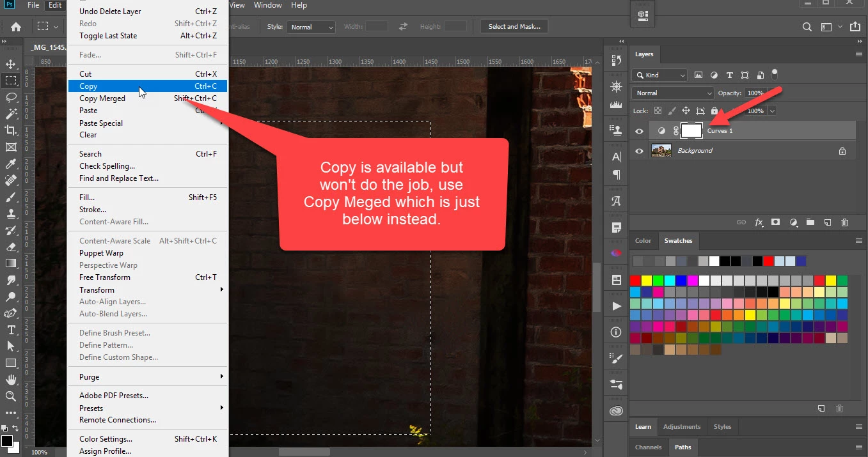Open the blend mode Normal dropdown
Viewport: 868px width, 457px height.
click(x=672, y=93)
